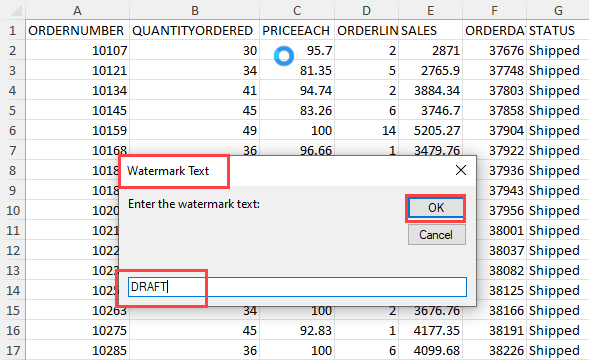Select row 1 header
The image size is (589, 360).
(x=13, y=30)
